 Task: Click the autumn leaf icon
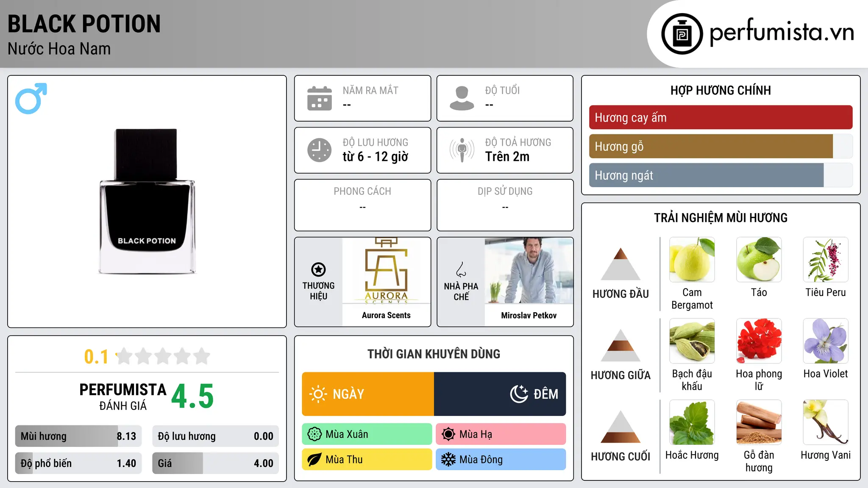pos(314,460)
